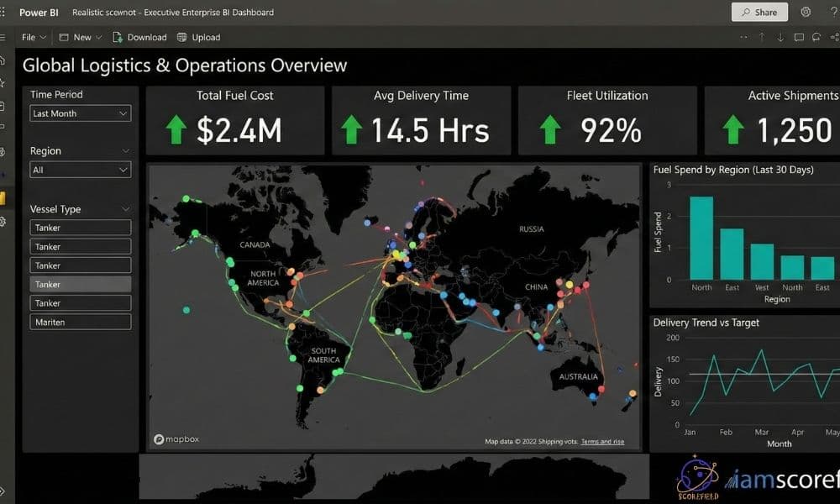Open the File menu
840x504 pixels.
[31, 37]
